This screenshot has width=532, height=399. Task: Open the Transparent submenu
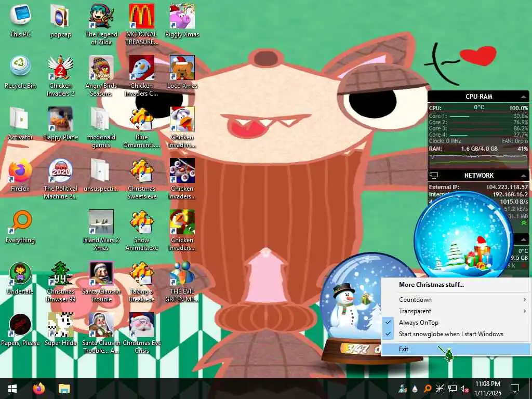[x=456, y=311]
